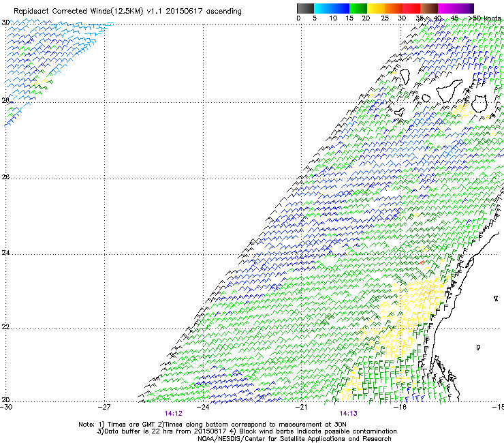This screenshot has height=443, width=504.
Task: Click the "-30" longitude axis label
Action: pyautogui.click(x=6, y=407)
